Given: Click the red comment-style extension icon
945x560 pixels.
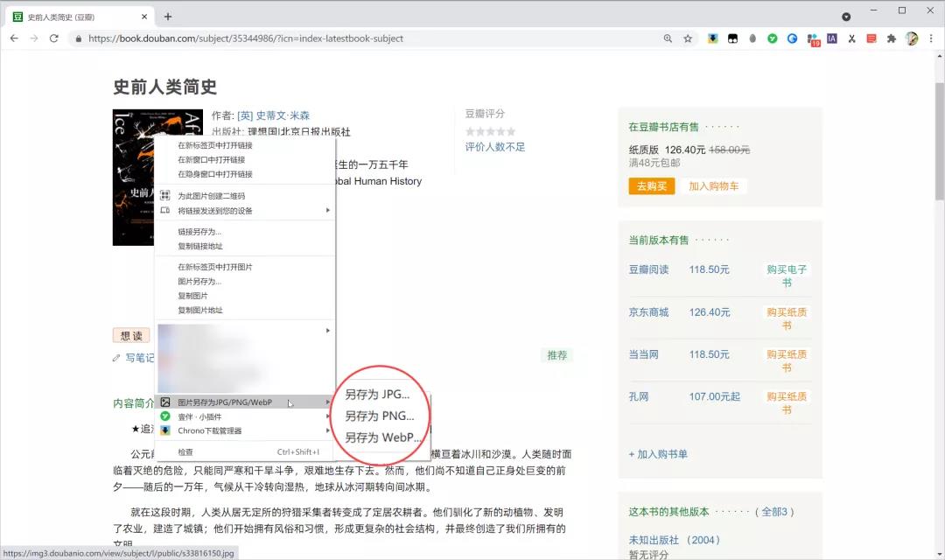Looking at the screenshot, I should coord(871,38).
